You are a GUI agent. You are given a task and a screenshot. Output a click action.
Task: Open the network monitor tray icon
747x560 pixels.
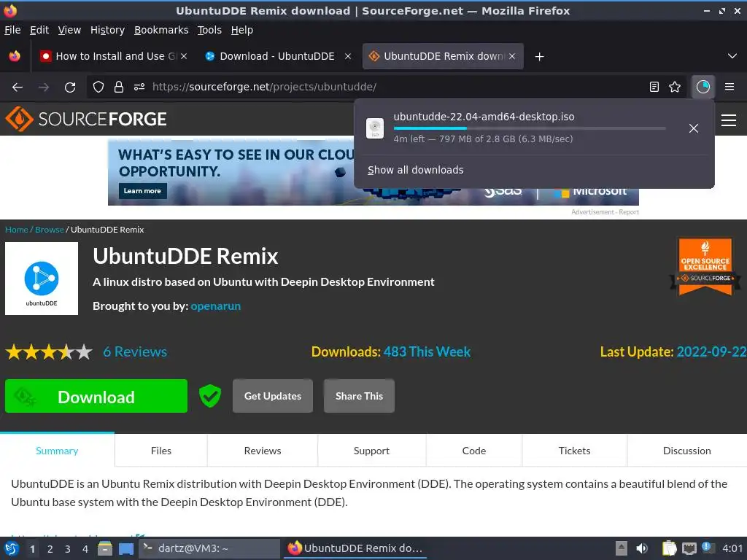click(x=689, y=548)
